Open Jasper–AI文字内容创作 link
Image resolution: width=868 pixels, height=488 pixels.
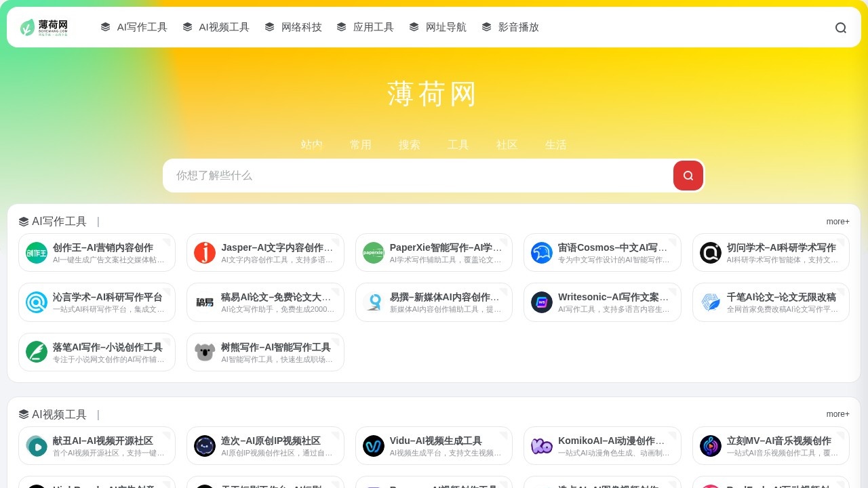click(x=277, y=247)
